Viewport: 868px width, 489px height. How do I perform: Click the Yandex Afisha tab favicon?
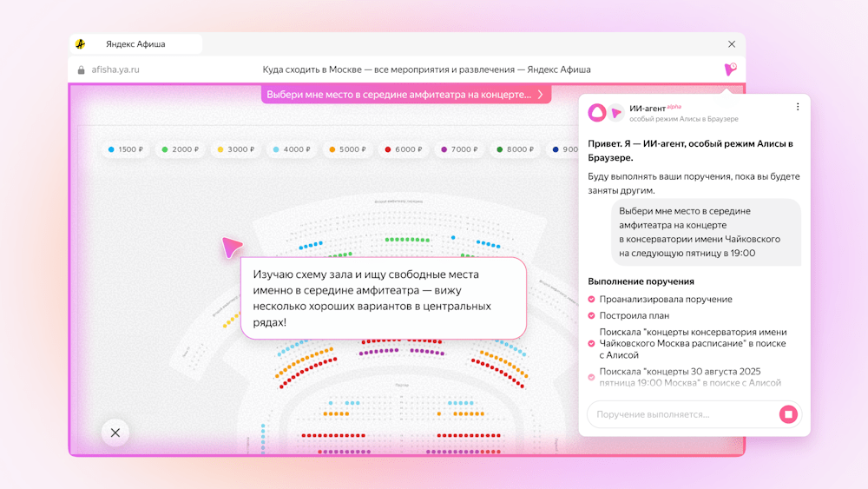[x=81, y=44]
